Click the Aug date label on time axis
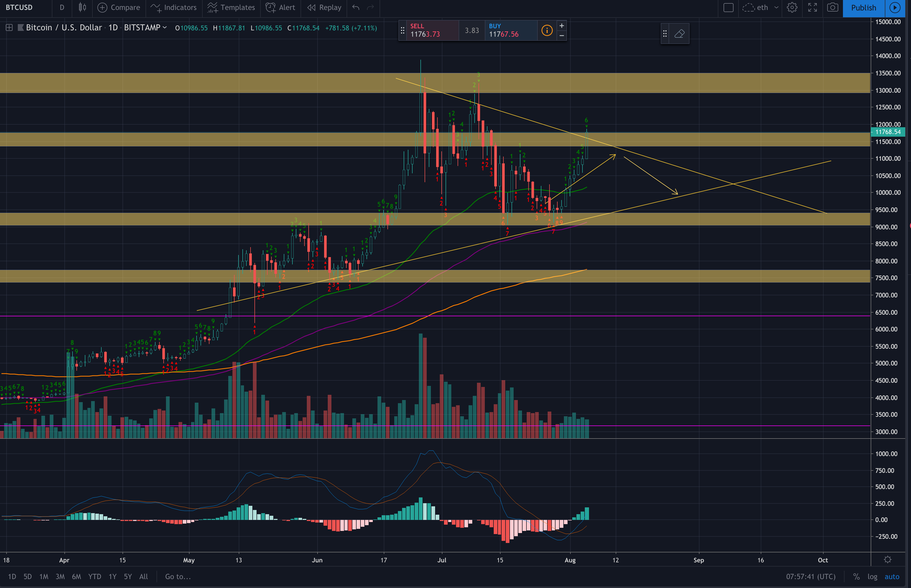This screenshot has height=588, width=911. [x=570, y=560]
